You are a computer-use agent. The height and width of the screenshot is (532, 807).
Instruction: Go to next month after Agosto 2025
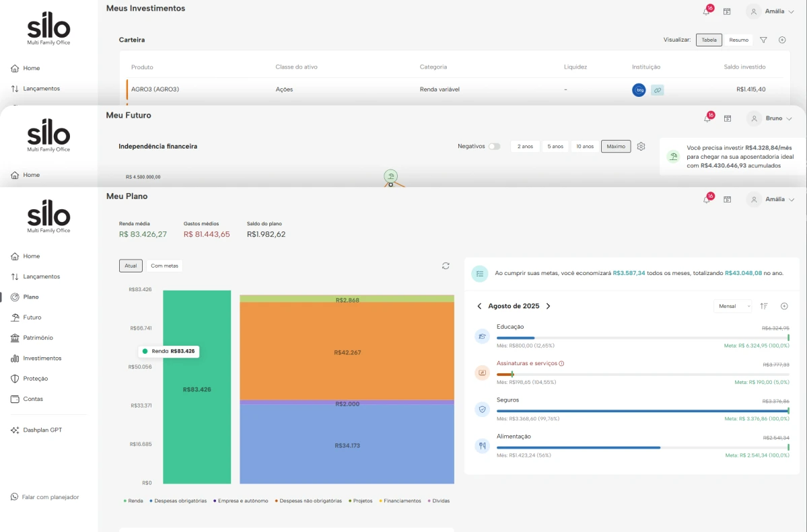click(x=548, y=306)
